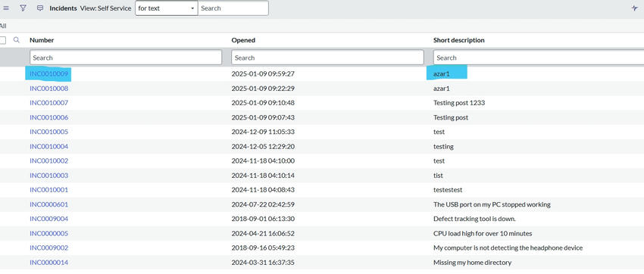
Task: Sort by the Opened column header
Action: pos(243,40)
